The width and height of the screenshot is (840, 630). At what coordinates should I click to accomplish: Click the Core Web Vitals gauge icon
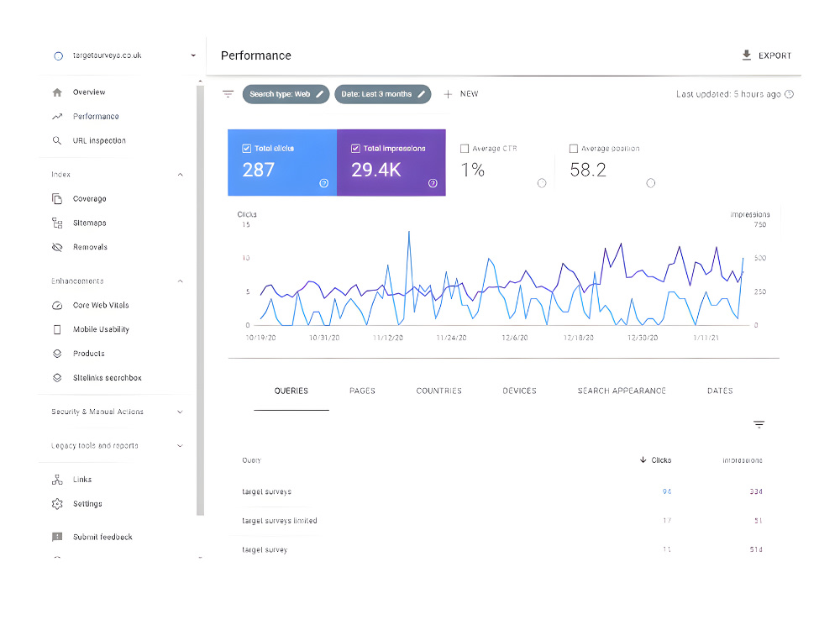[57, 306]
